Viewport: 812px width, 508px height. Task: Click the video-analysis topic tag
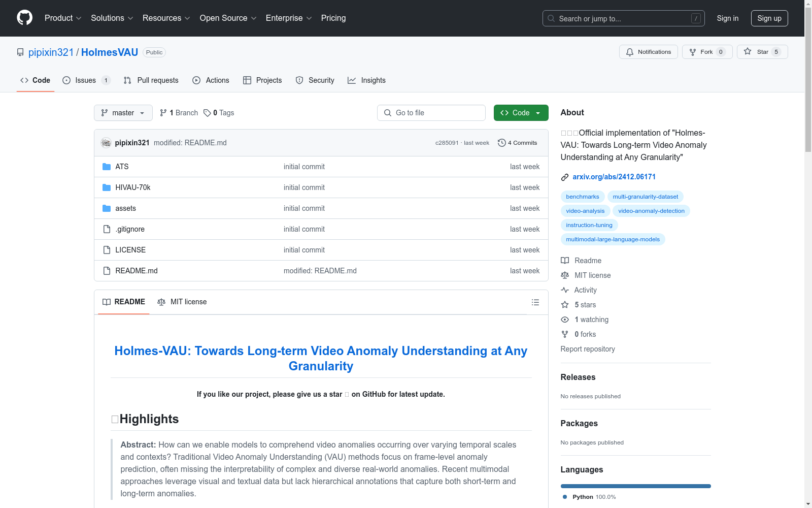click(585, 211)
